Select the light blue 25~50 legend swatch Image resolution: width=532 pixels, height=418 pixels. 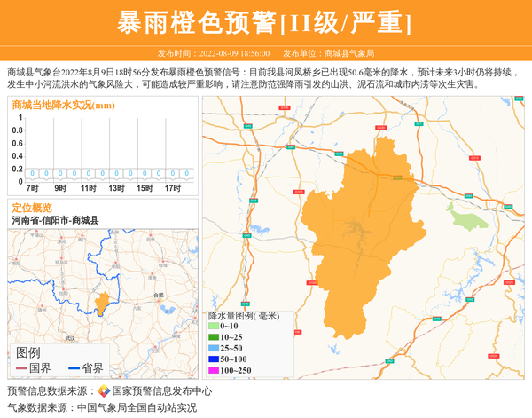point(214,348)
